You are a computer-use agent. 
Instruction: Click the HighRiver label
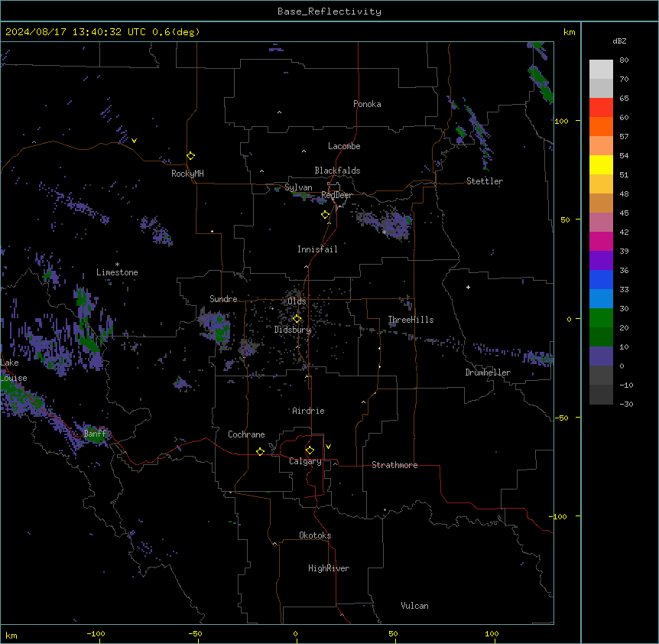[329, 568]
